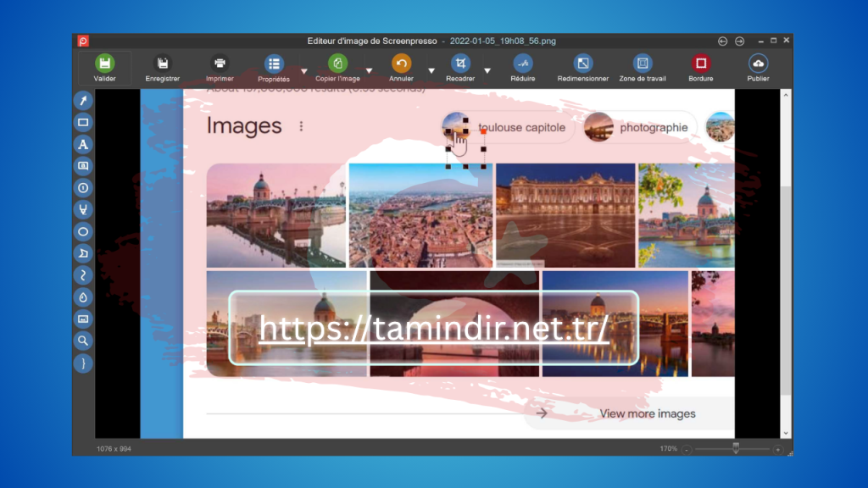Open the Redimensionner resize tool
This screenshot has height=488, width=868.
[x=583, y=68]
